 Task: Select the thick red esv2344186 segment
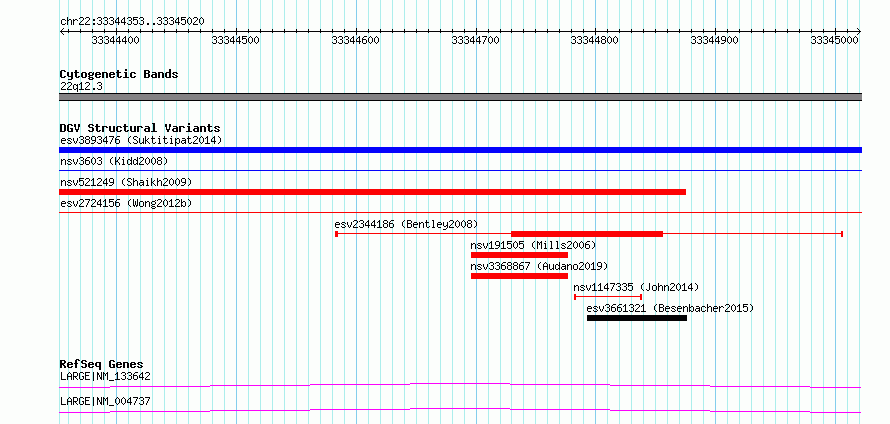[587, 234]
